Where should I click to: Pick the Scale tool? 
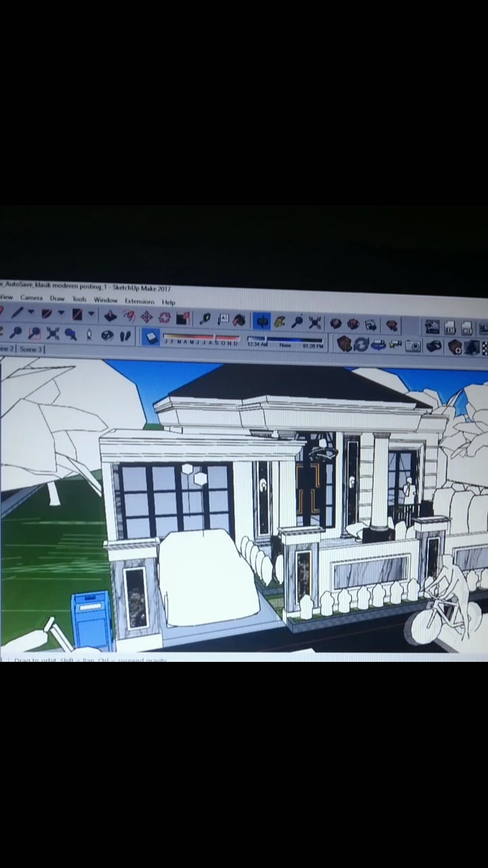coord(182,318)
